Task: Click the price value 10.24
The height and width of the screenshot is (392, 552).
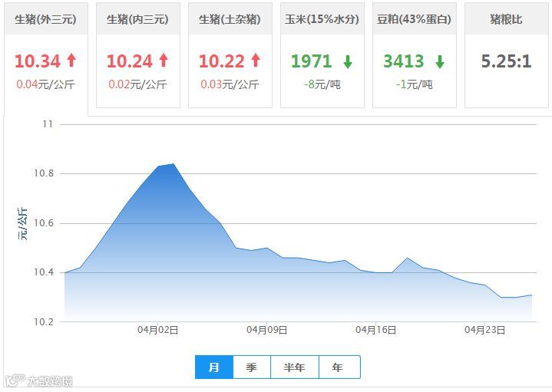Action: coord(130,61)
